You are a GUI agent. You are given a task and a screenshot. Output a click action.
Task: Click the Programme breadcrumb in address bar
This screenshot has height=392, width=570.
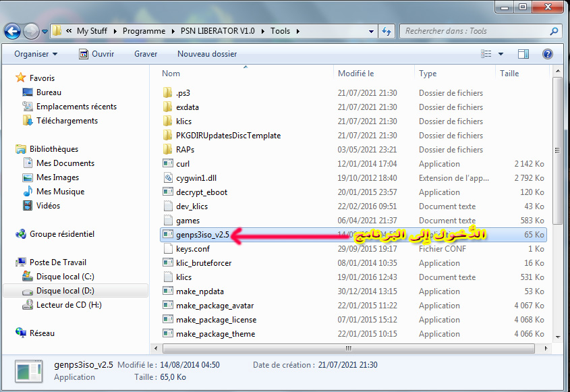(x=144, y=31)
